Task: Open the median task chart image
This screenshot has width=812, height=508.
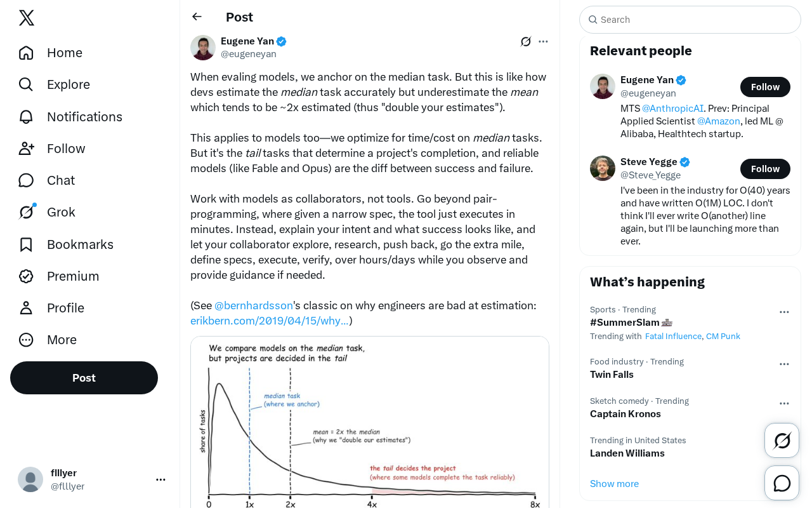Action: point(370,422)
